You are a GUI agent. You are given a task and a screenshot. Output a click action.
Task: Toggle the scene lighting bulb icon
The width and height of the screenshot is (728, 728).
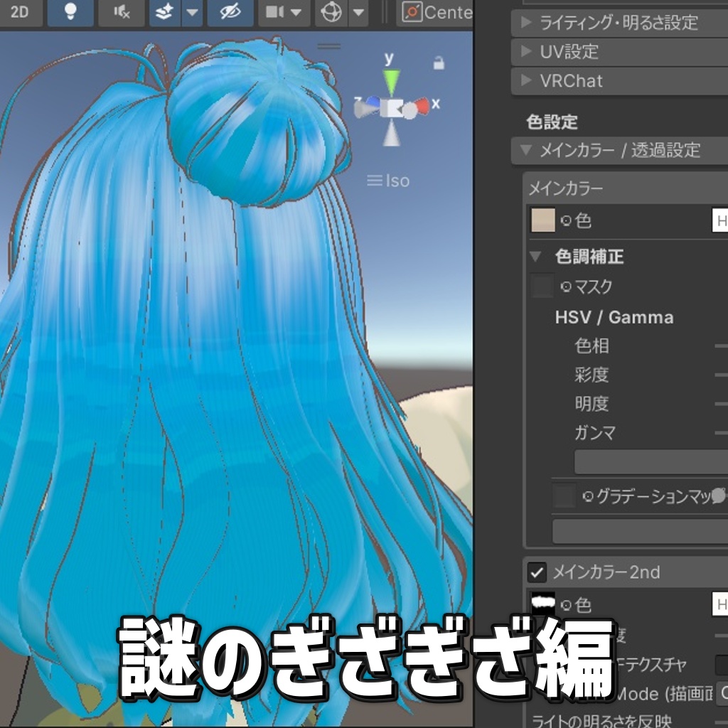(70, 12)
